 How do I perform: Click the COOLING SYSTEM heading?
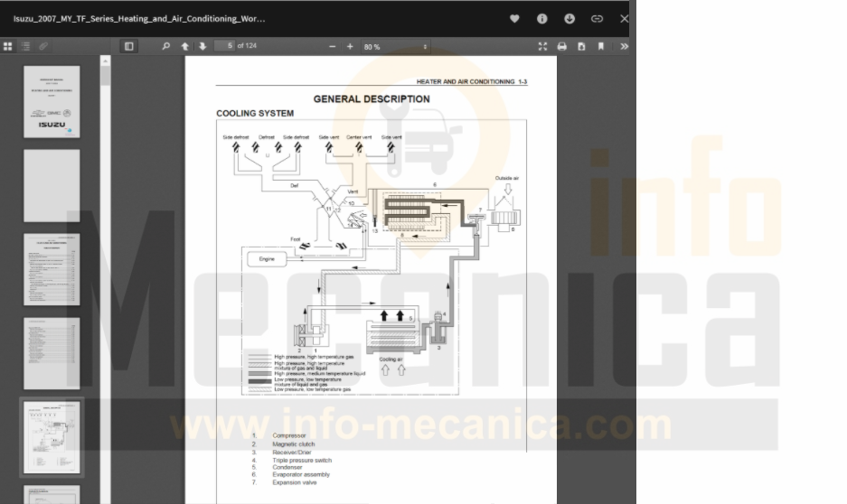click(255, 113)
